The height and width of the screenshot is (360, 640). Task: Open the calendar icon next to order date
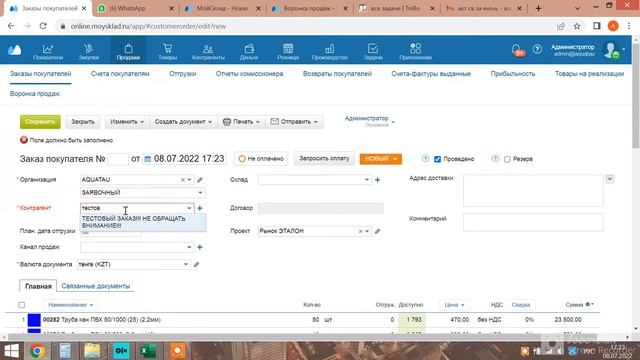(x=148, y=159)
